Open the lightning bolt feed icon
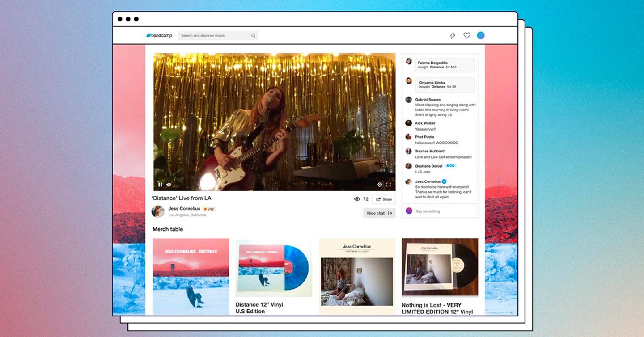Image resolution: width=644 pixels, height=337 pixels. click(x=453, y=35)
